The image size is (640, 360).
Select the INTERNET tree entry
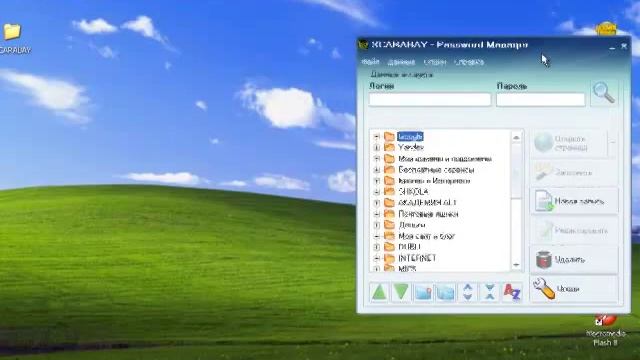tap(417, 258)
